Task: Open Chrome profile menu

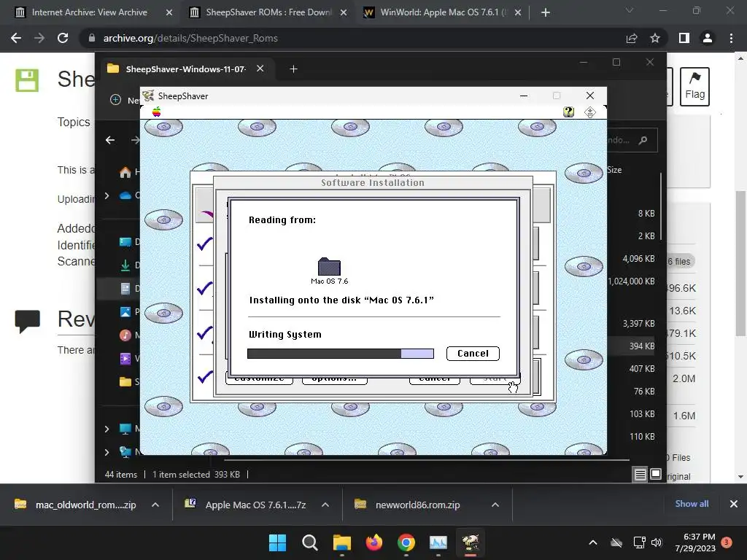Action: tap(708, 38)
